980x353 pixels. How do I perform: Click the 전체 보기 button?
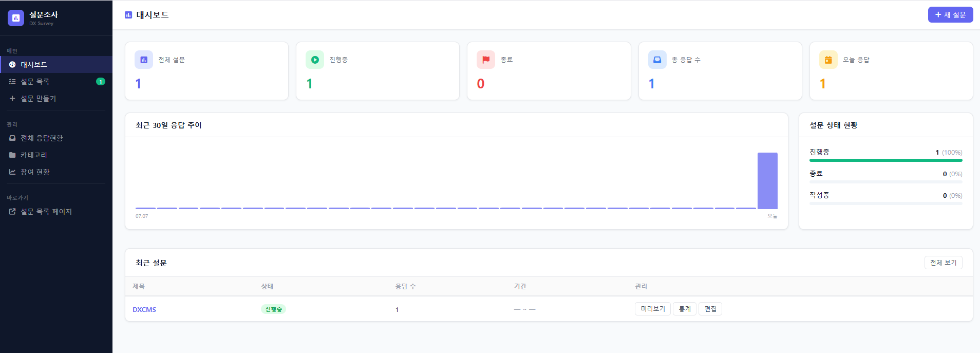(944, 263)
